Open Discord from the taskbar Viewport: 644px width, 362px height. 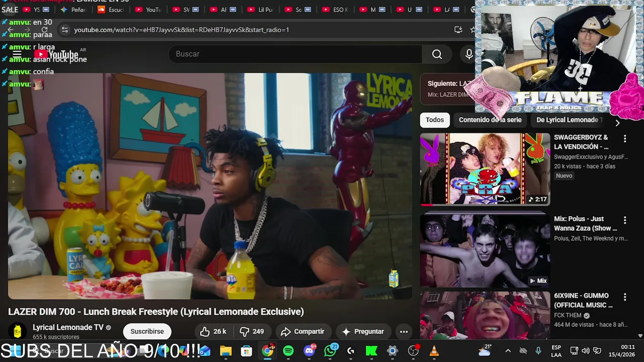click(309, 350)
